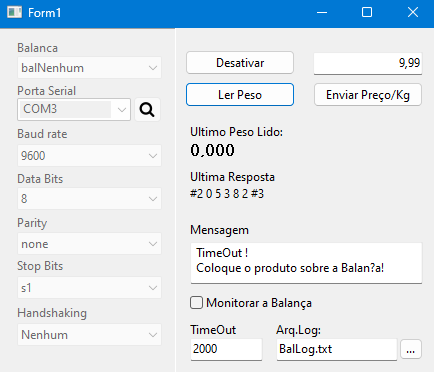This screenshot has width=434, height=372.
Task: Open the Balanca dropdown showing balNenhum
Action: pyautogui.click(x=89, y=68)
